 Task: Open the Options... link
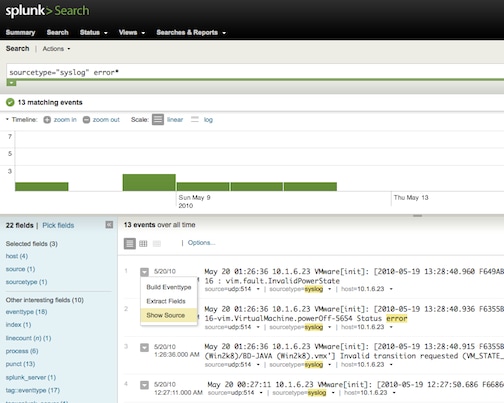201,243
